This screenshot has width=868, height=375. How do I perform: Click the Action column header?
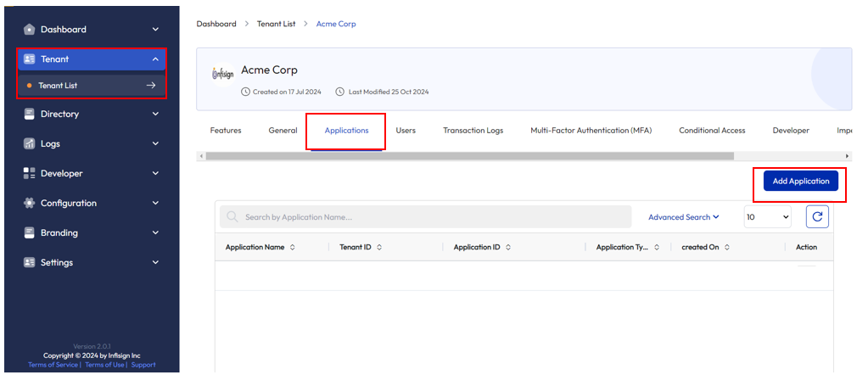806,248
